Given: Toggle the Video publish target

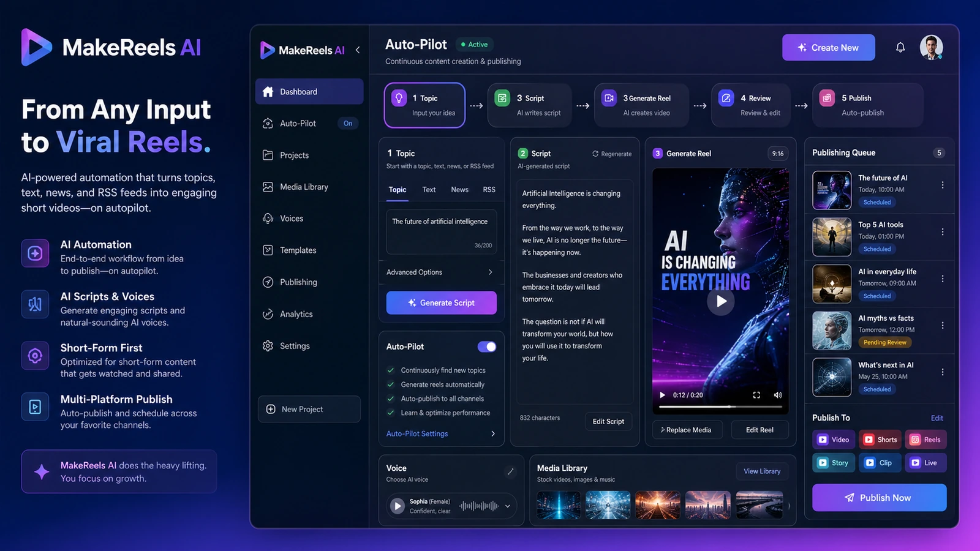Looking at the screenshot, I should pos(833,440).
